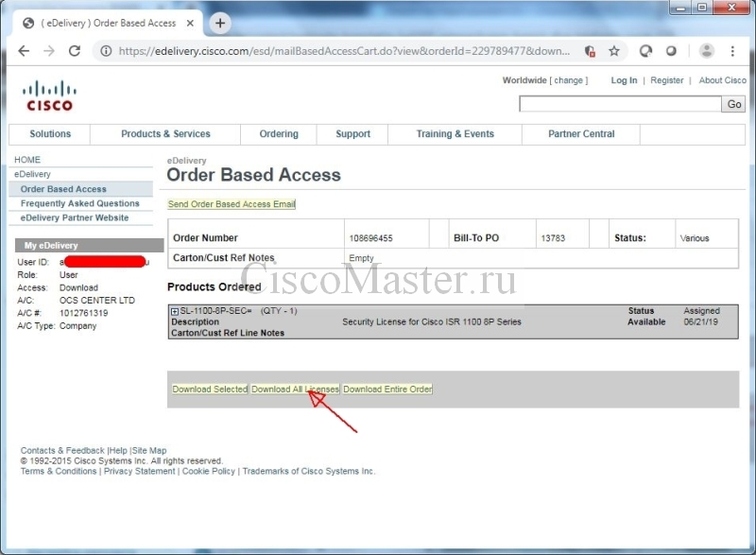Click the Carton/Cust Ref Notes value Empty
The width and height of the screenshot is (756, 555).
click(x=361, y=258)
